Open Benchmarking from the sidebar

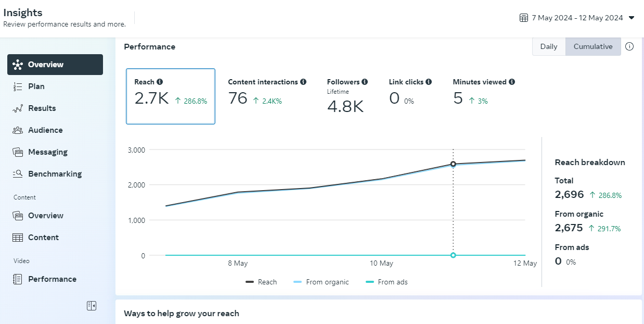55,174
